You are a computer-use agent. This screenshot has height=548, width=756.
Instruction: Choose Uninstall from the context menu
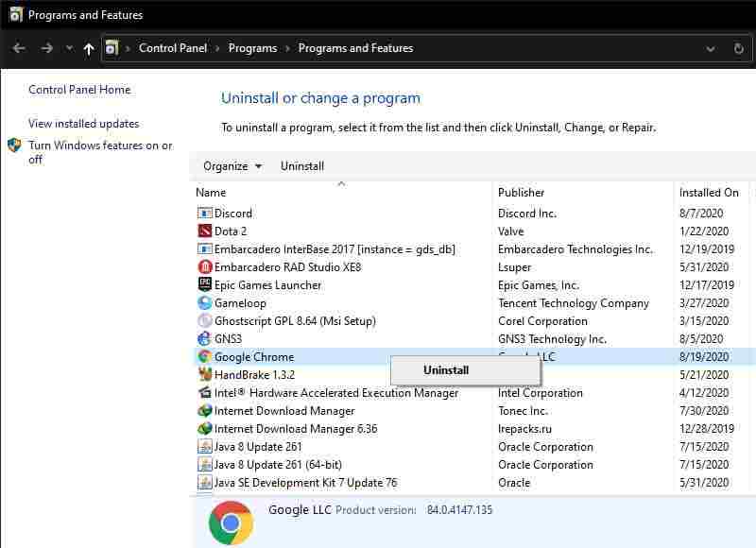[x=444, y=370]
